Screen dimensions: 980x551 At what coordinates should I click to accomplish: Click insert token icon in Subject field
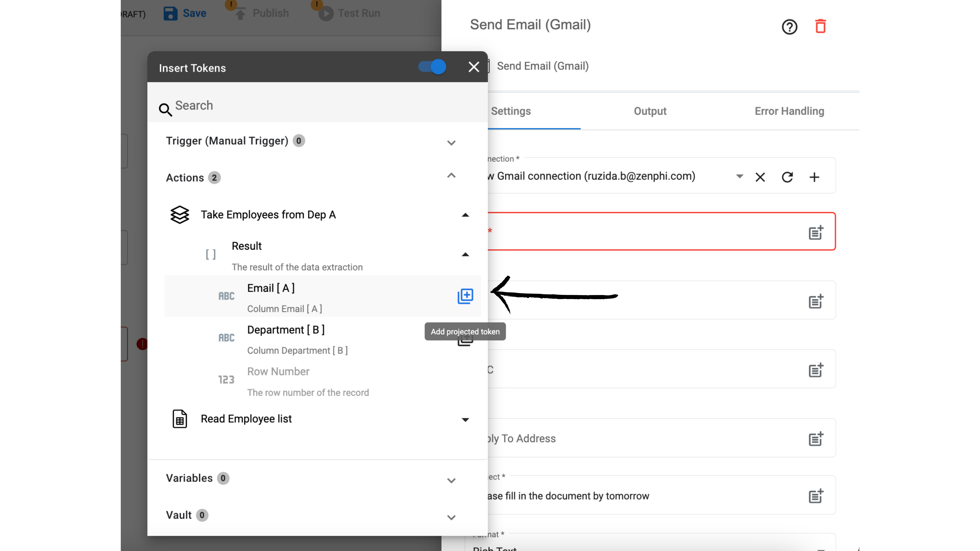pyautogui.click(x=816, y=496)
